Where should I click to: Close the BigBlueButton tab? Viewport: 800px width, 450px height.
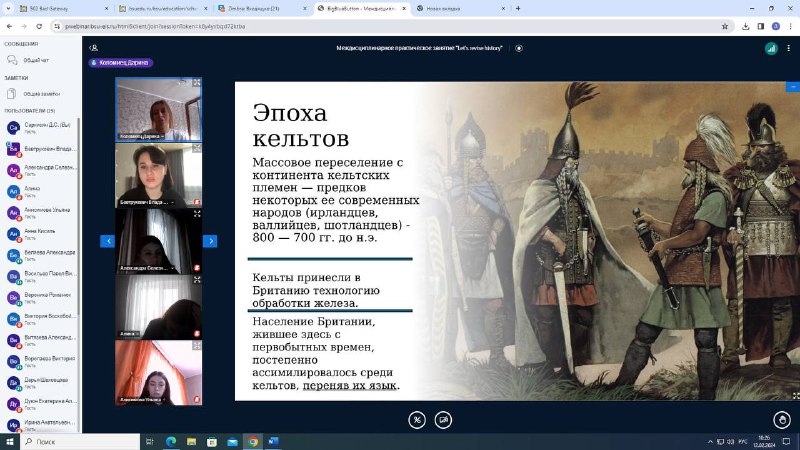(x=404, y=9)
